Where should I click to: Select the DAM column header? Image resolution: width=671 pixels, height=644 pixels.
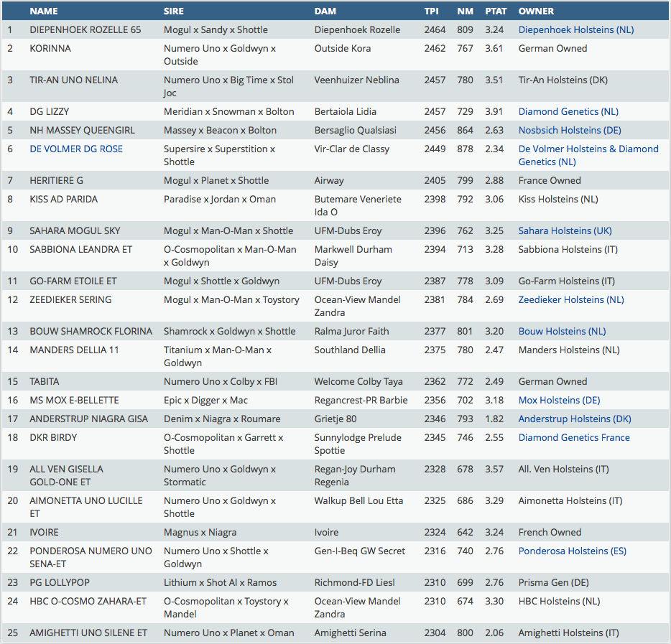[x=325, y=11]
